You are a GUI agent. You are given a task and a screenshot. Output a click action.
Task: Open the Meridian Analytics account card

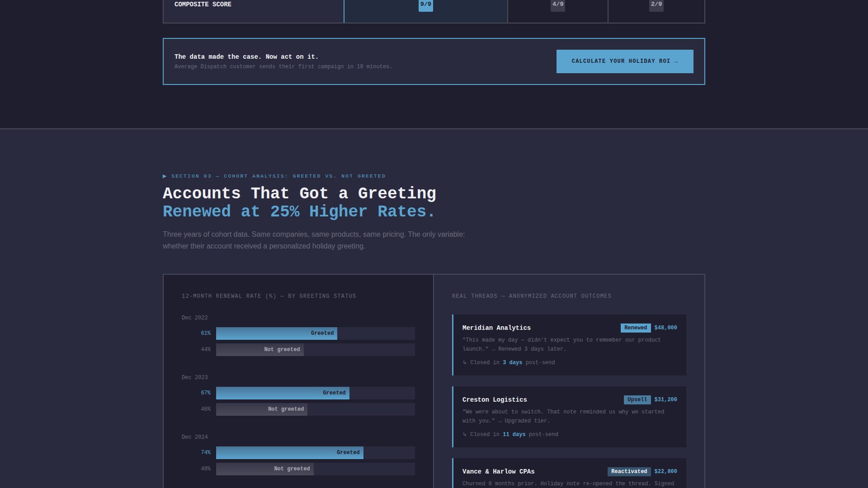(x=569, y=345)
